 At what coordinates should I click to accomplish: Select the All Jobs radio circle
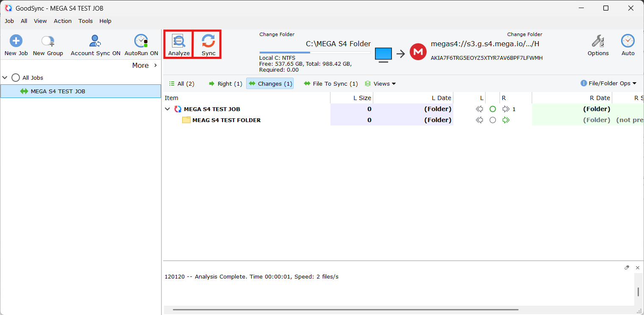coord(16,78)
